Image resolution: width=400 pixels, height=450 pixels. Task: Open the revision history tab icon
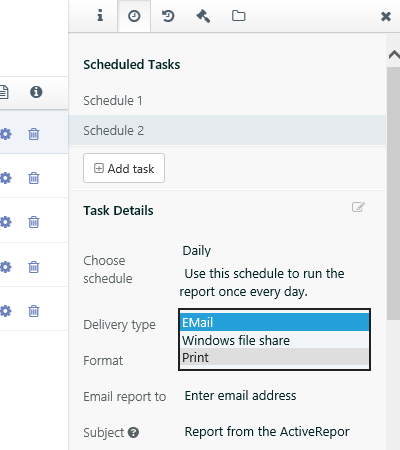click(x=168, y=16)
